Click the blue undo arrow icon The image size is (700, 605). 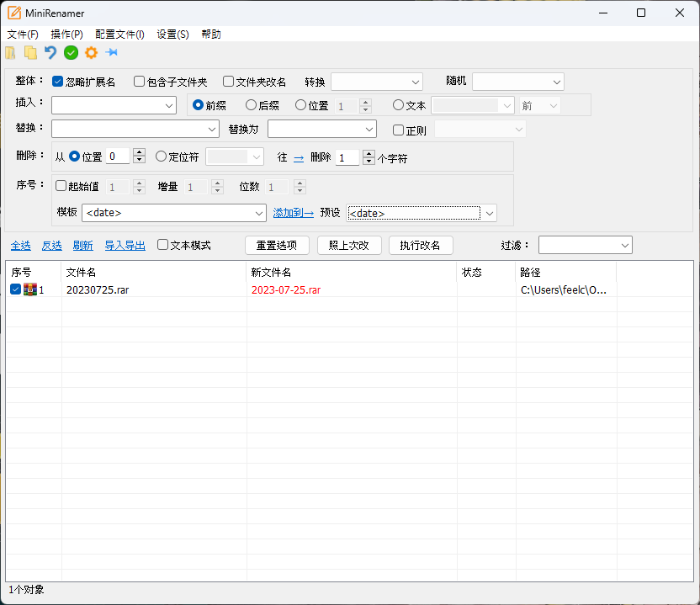point(50,53)
